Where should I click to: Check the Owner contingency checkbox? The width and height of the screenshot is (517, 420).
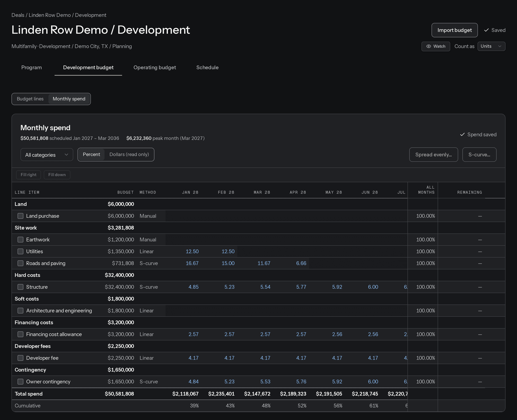point(21,382)
